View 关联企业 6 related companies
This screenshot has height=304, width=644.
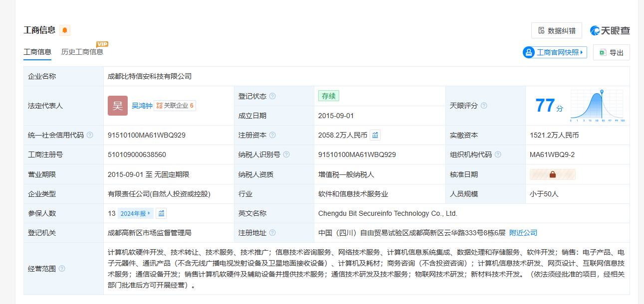click(x=175, y=106)
